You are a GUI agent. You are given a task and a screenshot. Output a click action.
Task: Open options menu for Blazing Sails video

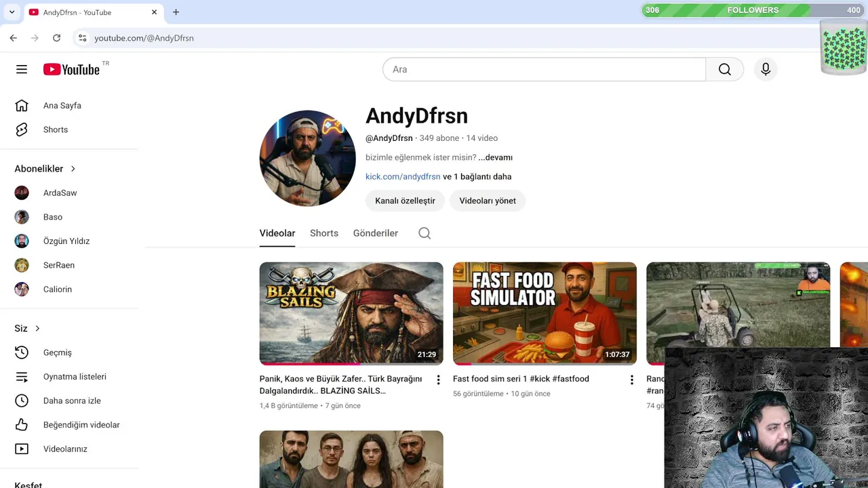[x=438, y=380]
